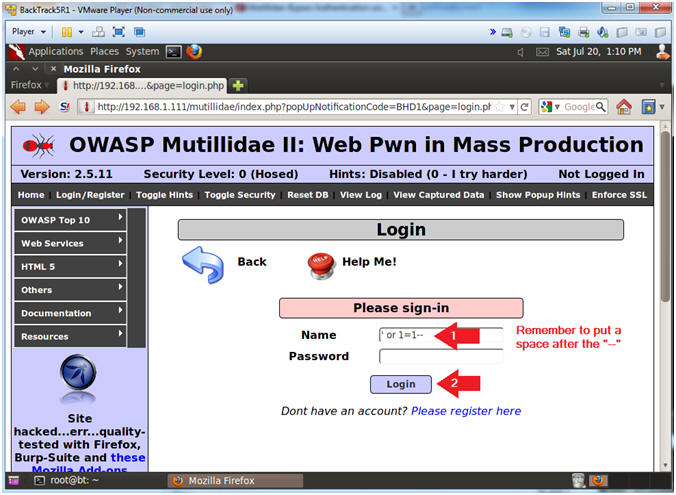
Task: Click the sound card device icon
Action: [603, 32]
